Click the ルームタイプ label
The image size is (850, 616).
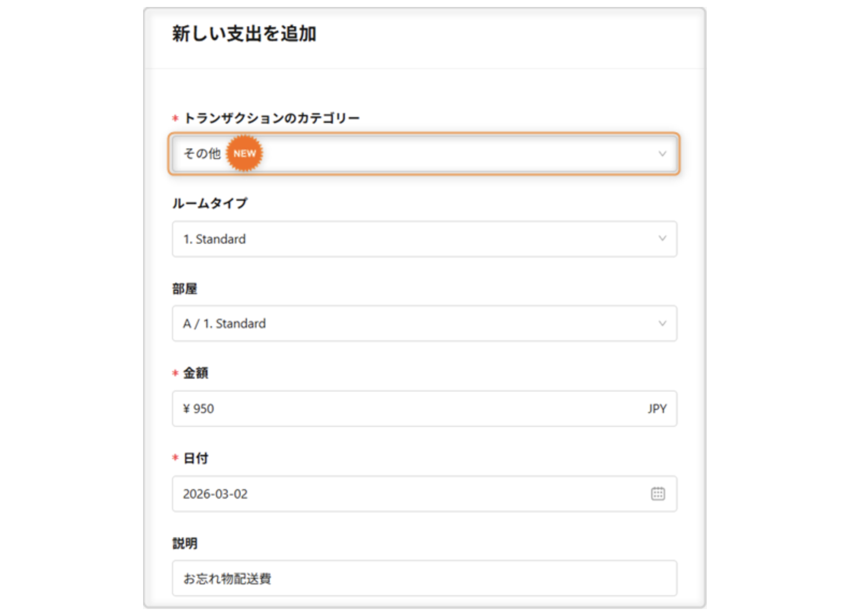point(209,203)
